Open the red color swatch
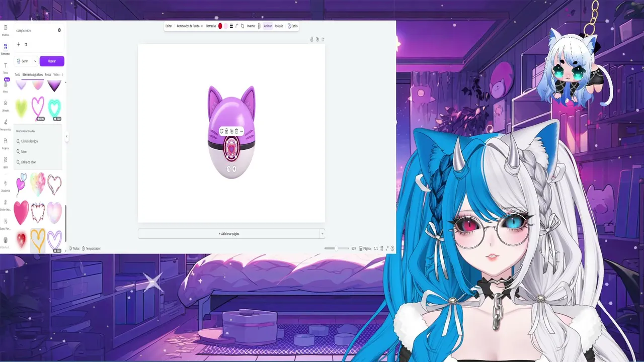Screen dimensions: 644x362 click(x=220, y=26)
